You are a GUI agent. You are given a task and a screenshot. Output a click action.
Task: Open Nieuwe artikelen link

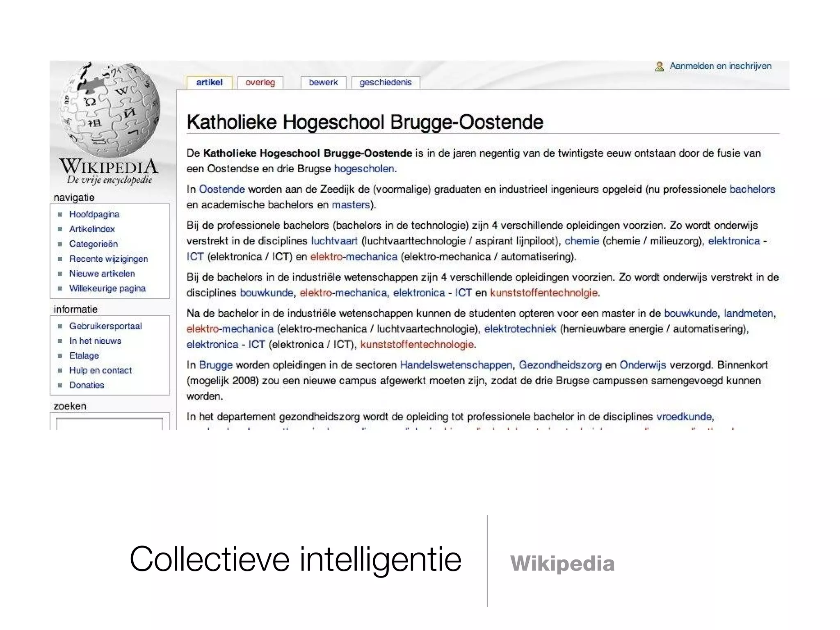tap(102, 274)
